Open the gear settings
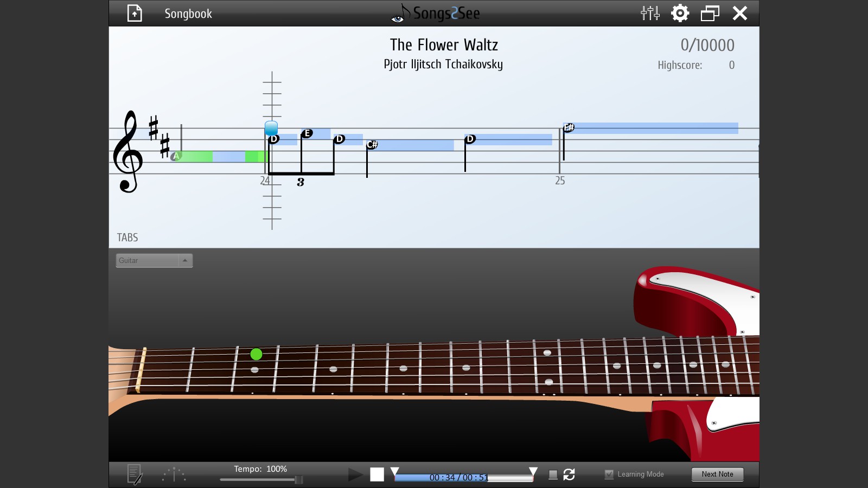The height and width of the screenshot is (488, 868). tap(680, 13)
